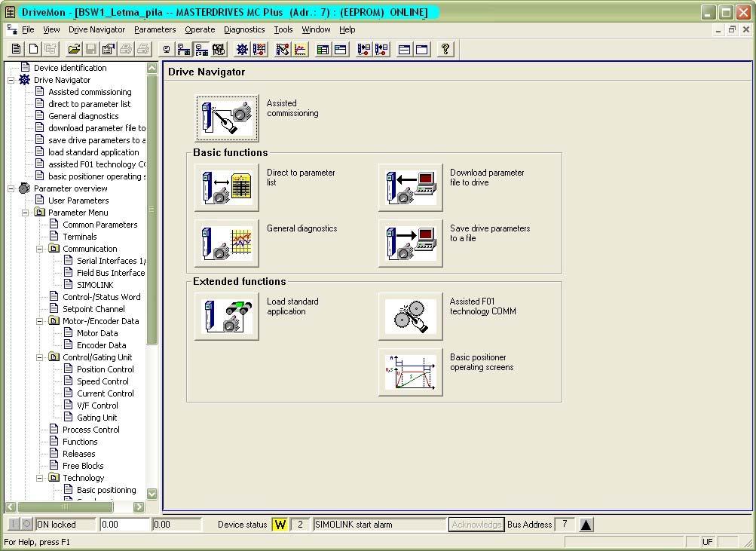Click the first window-layout icon right of transfer icons
The width and height of the screenshot is (756, 551).
[405, 49]
